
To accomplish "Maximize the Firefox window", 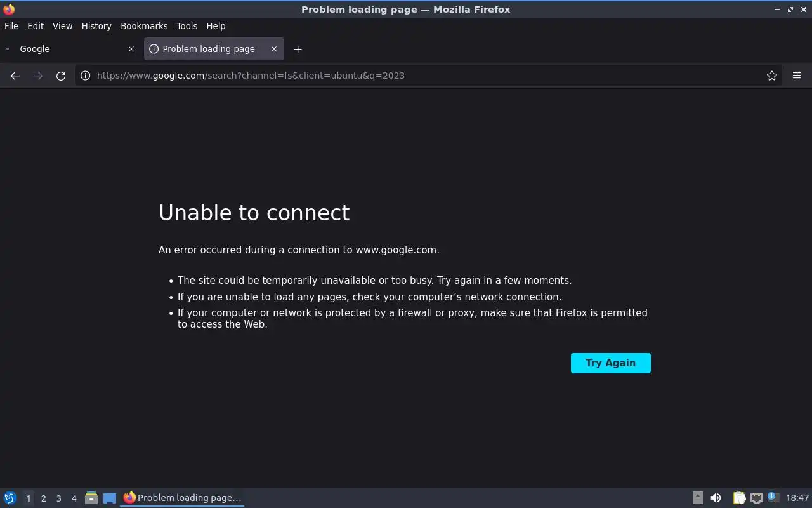I will pos(790,10).
